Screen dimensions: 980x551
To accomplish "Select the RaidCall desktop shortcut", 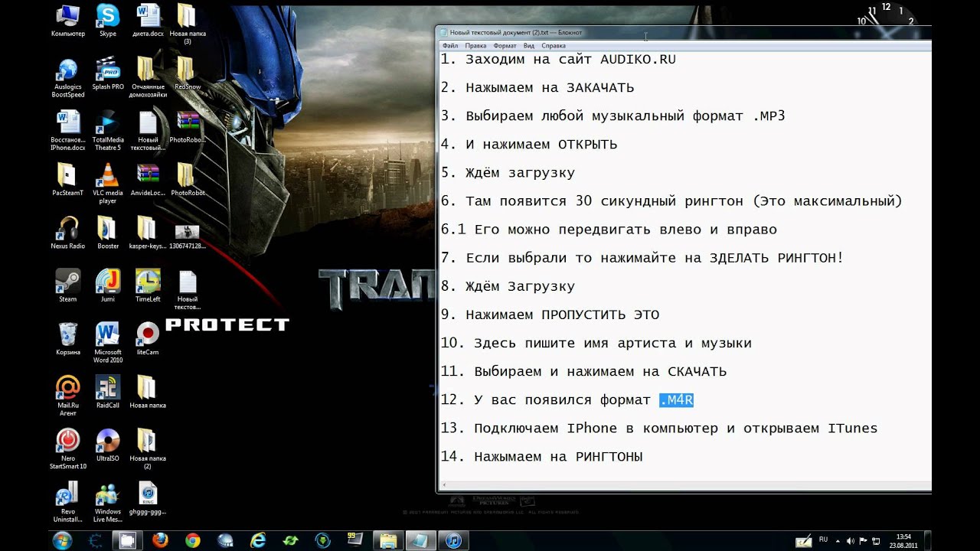I will point(108,392).
